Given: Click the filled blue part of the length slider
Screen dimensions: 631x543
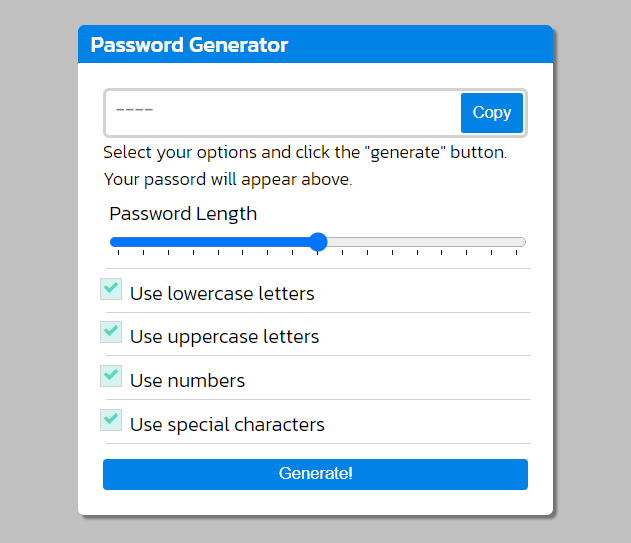Looking at the screenshot, I should pos(210,241).
